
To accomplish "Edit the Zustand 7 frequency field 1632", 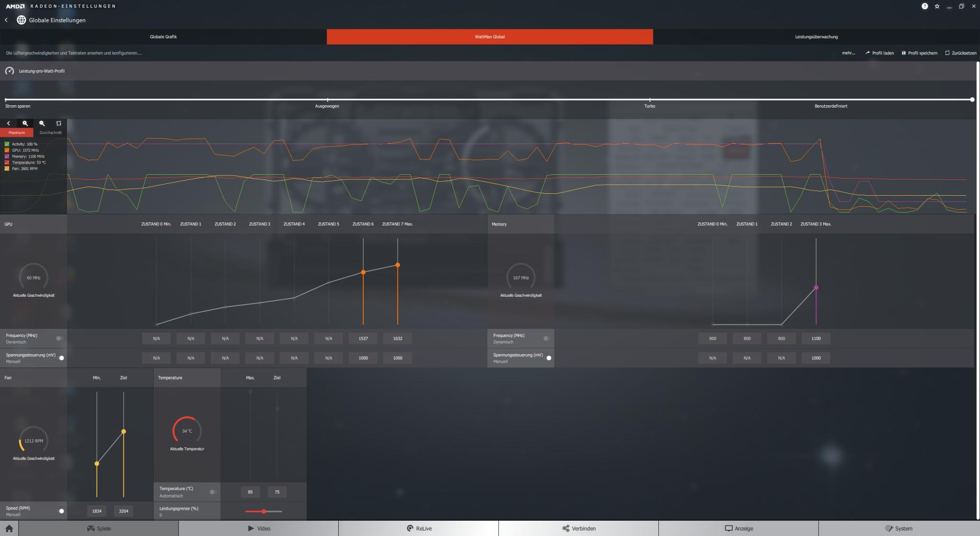I will pos(398,338).
